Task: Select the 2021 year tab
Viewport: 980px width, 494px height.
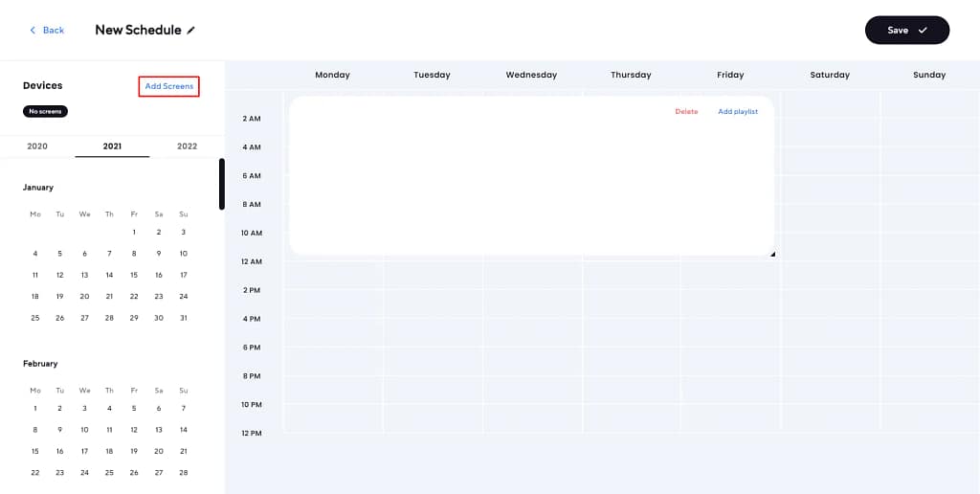Action: (112, 146)
